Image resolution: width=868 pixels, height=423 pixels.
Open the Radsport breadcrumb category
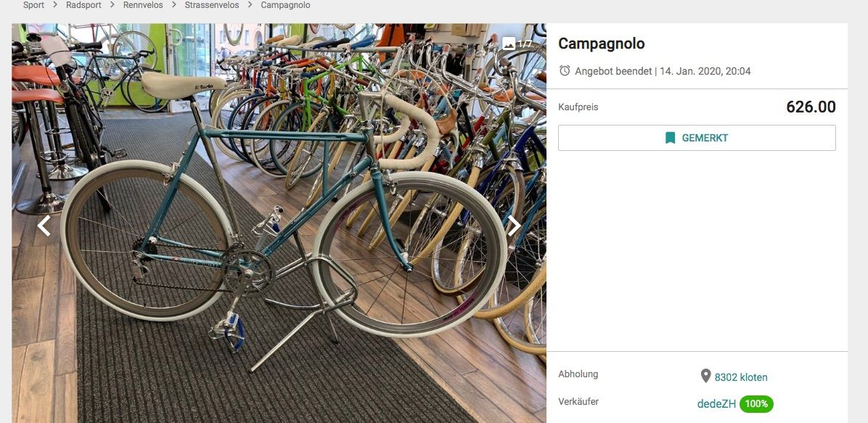[83, 5]
